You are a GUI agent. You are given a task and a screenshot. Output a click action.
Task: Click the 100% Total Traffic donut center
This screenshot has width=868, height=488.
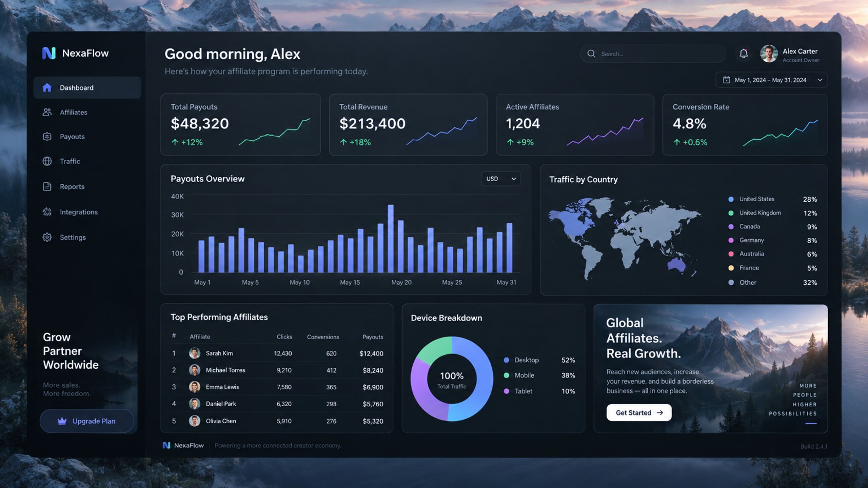click(x=452, y=380)
